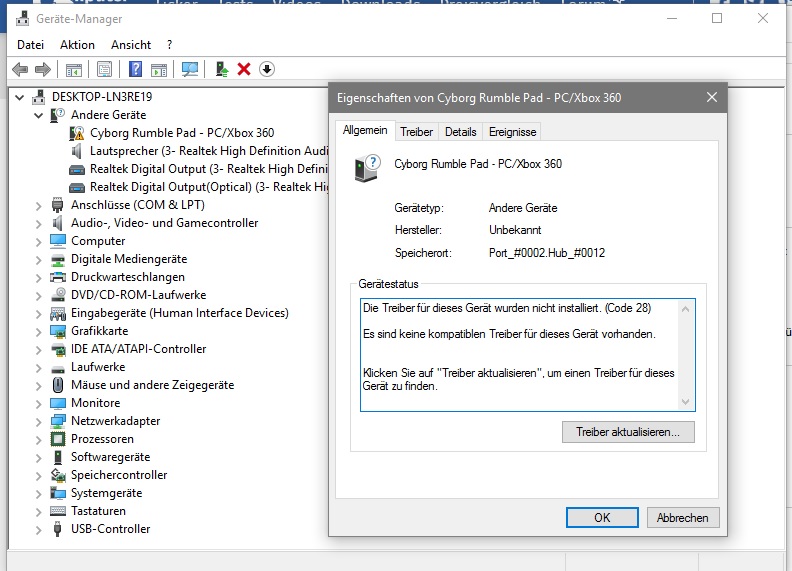
Task: Expand the Monitore node
Action: (x=38, y=404)
